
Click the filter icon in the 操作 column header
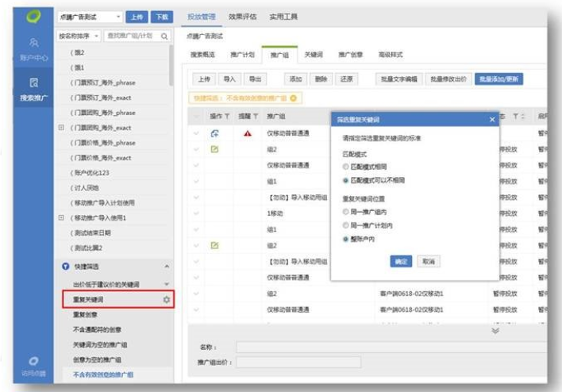pos(227,116)
